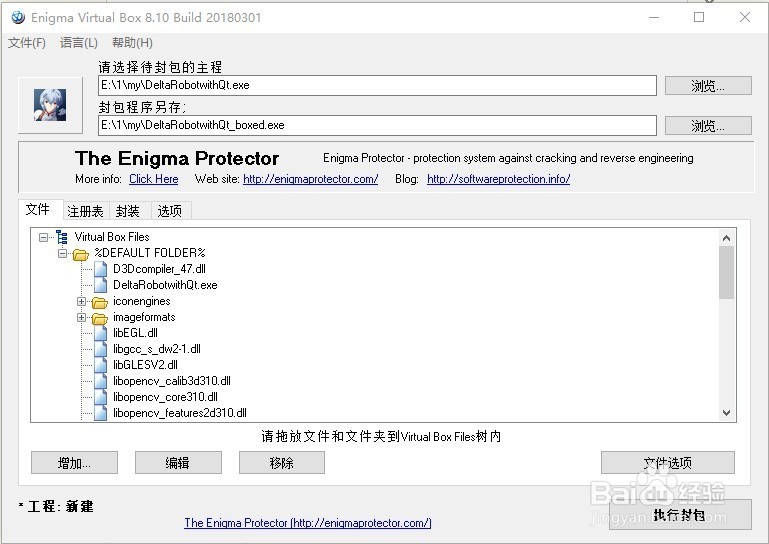Click the 执行封包 button
769x544 pixels.
[x=680, y=515]
